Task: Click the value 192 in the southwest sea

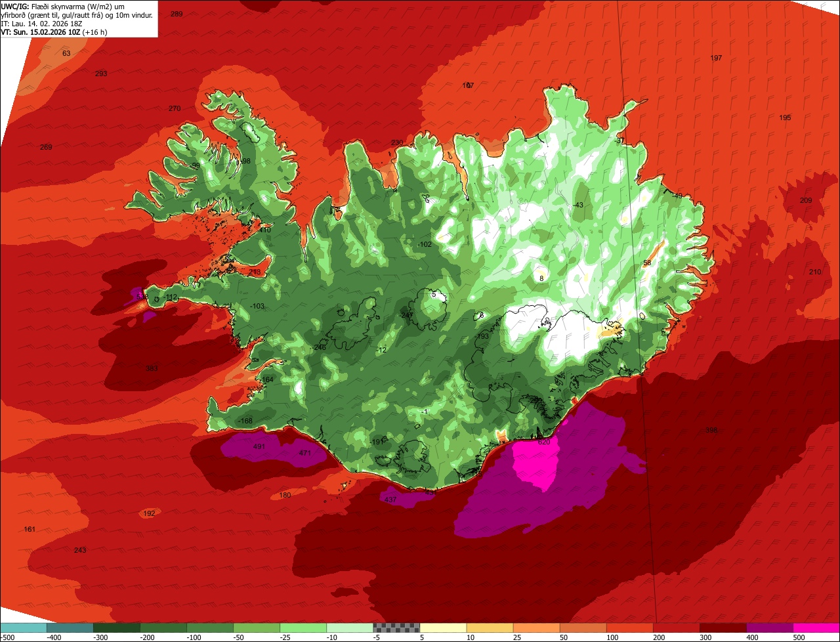Action: click(x=149, y=513)
